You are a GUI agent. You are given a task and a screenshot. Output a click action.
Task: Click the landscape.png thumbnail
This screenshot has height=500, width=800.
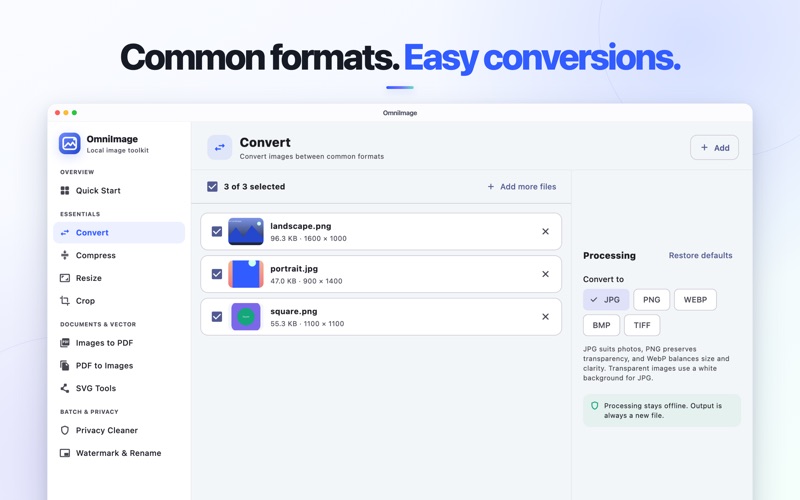click(x=246, y=232)
